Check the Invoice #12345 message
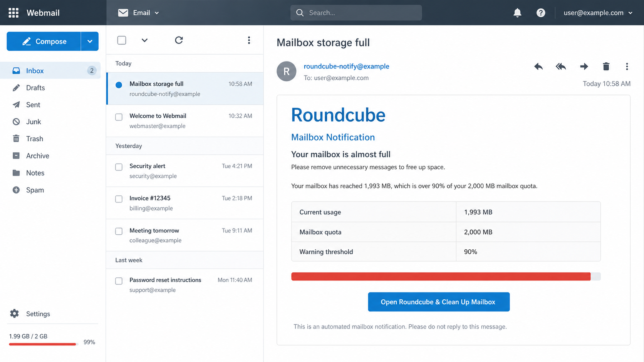644x362 pixels. point(119,199)
